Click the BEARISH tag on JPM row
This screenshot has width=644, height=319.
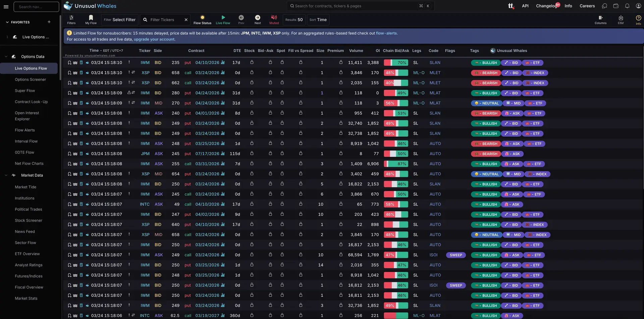coord(486,154)
